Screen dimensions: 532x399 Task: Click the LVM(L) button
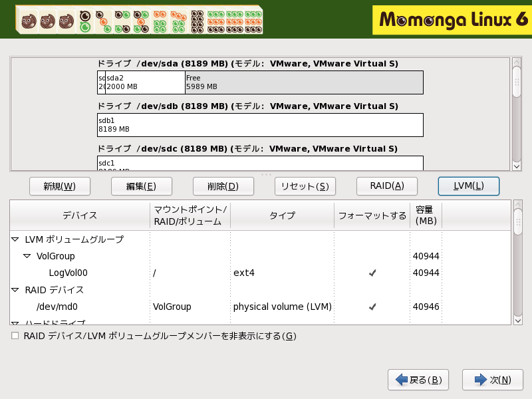pos(469,186)
